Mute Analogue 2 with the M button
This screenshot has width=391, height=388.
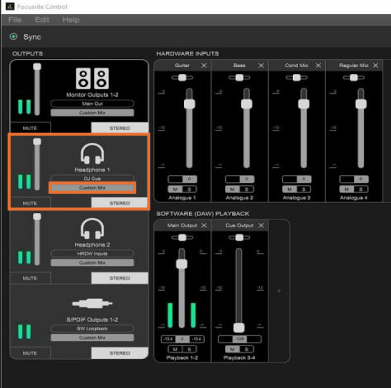pyautogui.click(x=232, y=189)
